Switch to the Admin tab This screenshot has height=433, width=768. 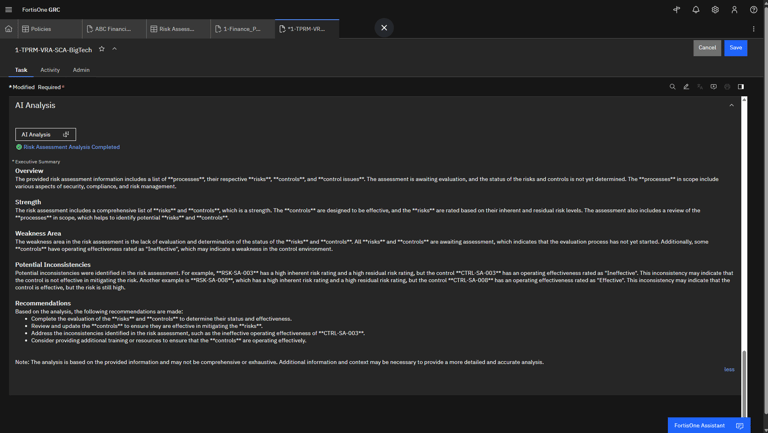[x=81, y=70]
